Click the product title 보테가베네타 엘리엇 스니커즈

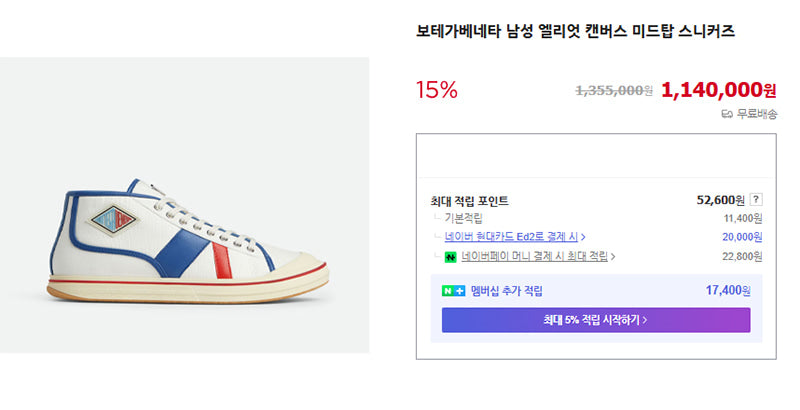[576, 32]
